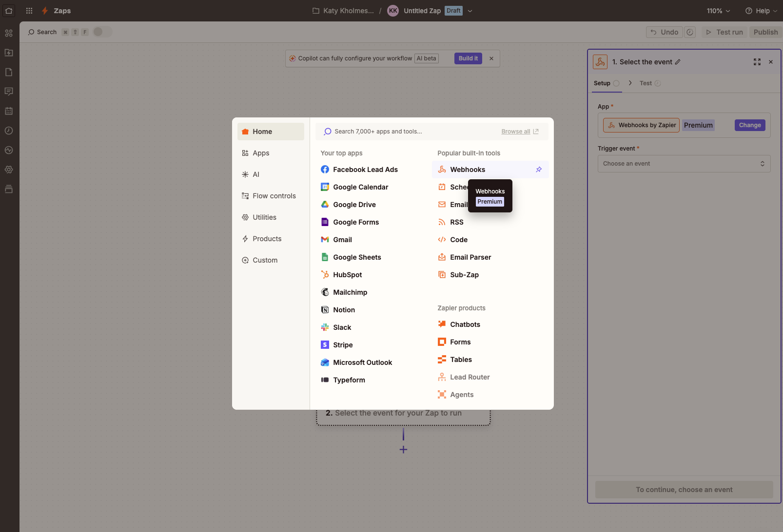
Task: Go to AI category
Action: [271, 174]
